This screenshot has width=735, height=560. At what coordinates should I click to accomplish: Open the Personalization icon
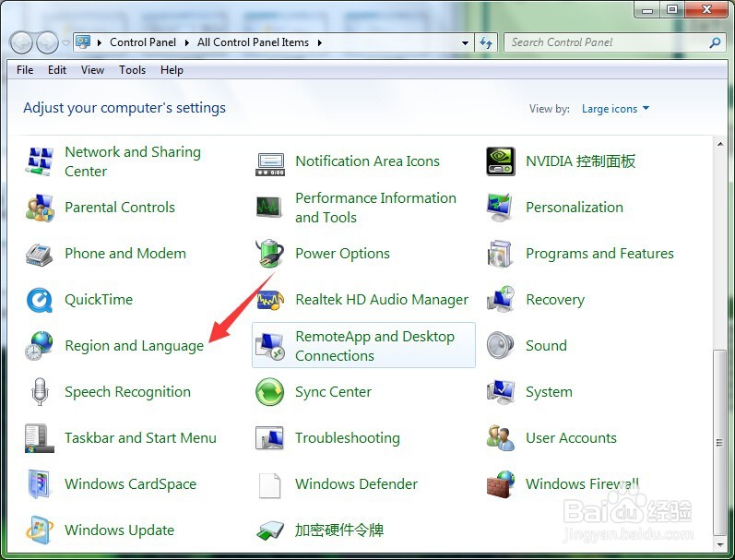click(500, 208)
